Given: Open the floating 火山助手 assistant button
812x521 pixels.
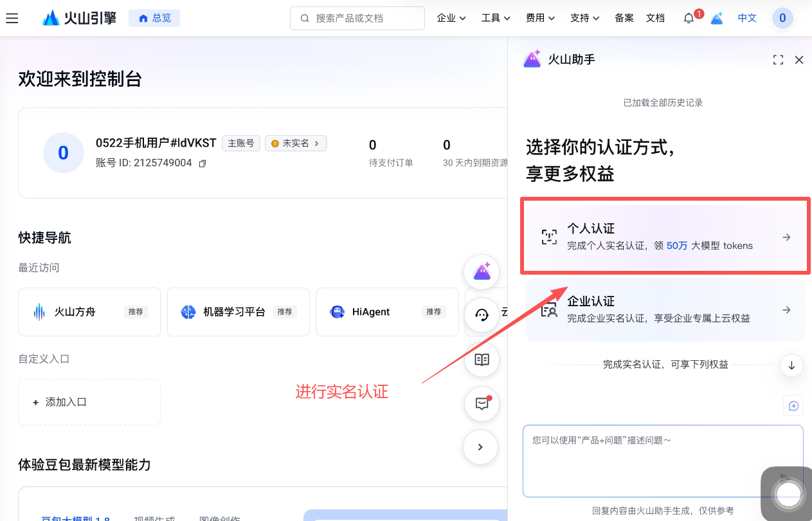Looking at the screenshot, I should coord(482,272).
